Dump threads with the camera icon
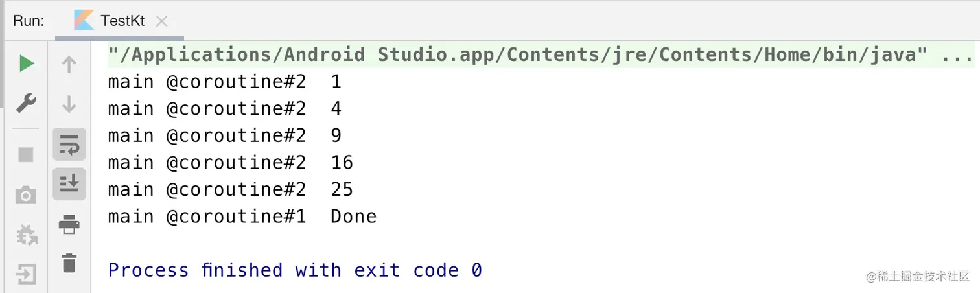This screenshot has width=980, height=293. [26, 194]
